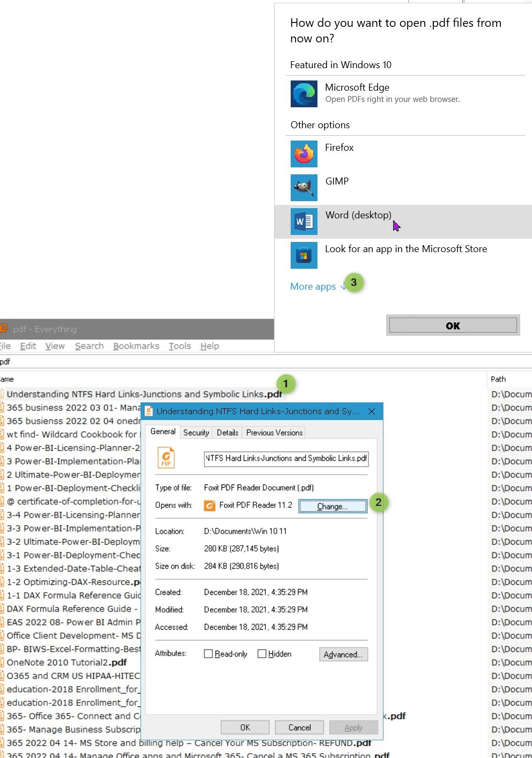Pick the GIMP application icon

[304, 188]
